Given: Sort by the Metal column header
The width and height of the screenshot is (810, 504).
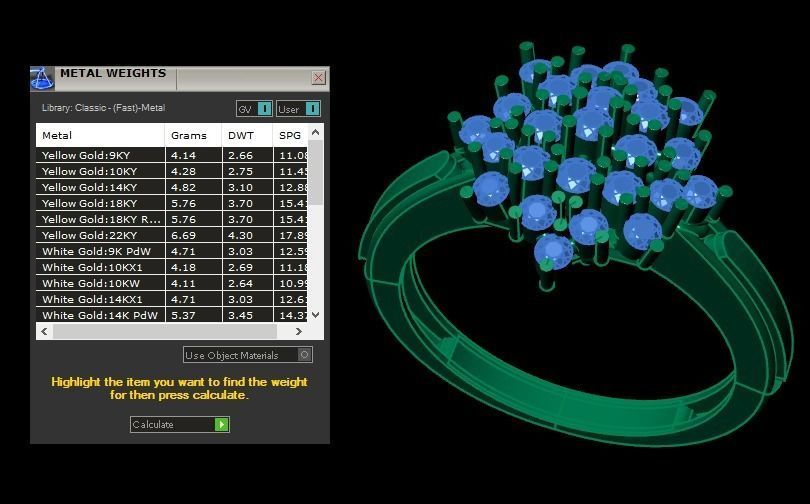Looking at the screenshot, I should point(100,135).
